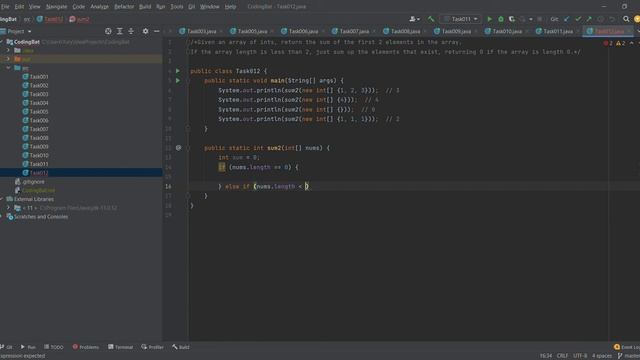640x360 pixels.
Task: Hide the Project tool window
Action: 157,31
